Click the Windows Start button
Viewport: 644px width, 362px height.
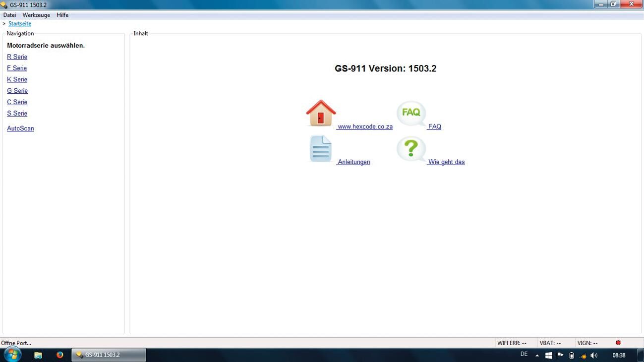pos(12,355)
